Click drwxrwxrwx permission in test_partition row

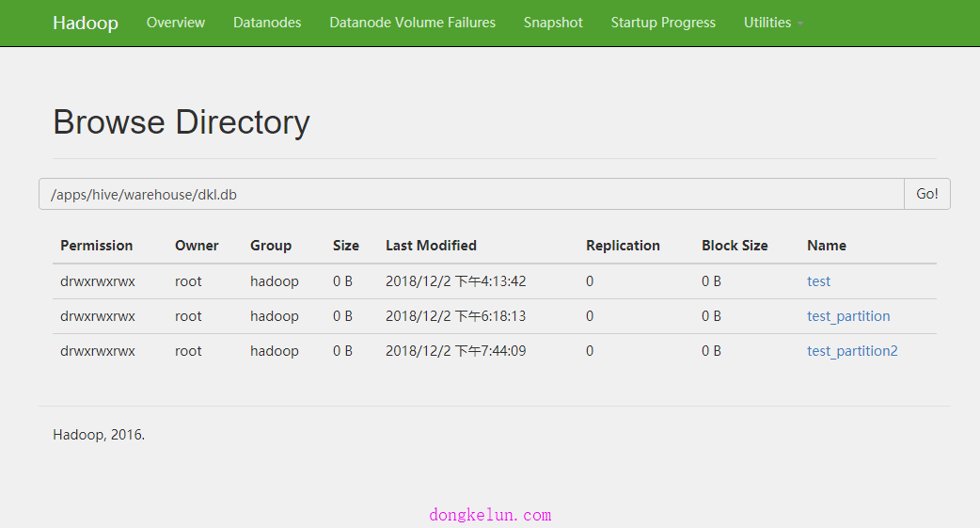point(98,316)
